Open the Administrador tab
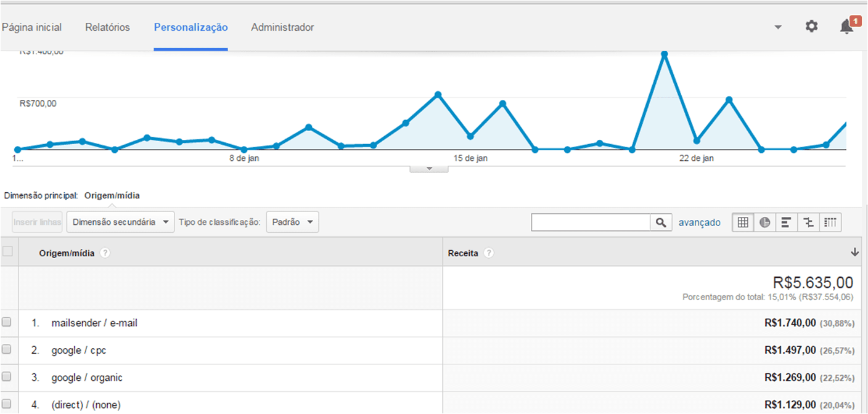Image resolution: width=868 pixels, height=414 pixels. 282,27
